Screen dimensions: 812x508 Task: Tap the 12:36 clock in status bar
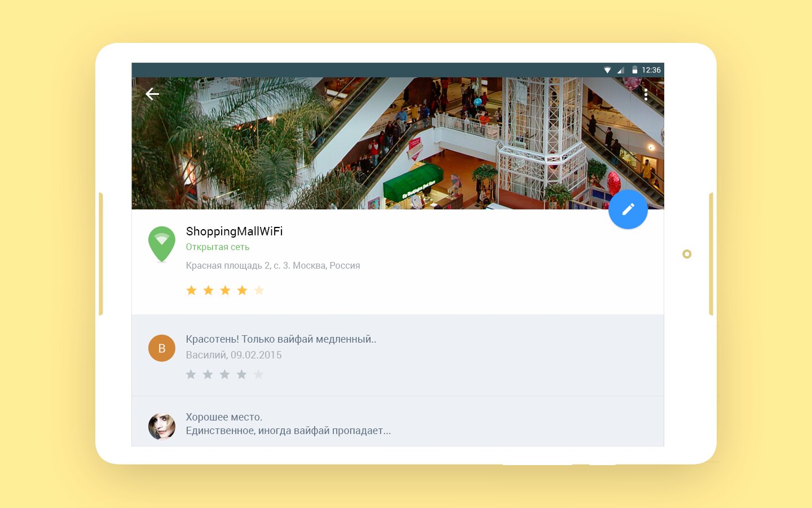pyautogui.click(x=651, y=70)
